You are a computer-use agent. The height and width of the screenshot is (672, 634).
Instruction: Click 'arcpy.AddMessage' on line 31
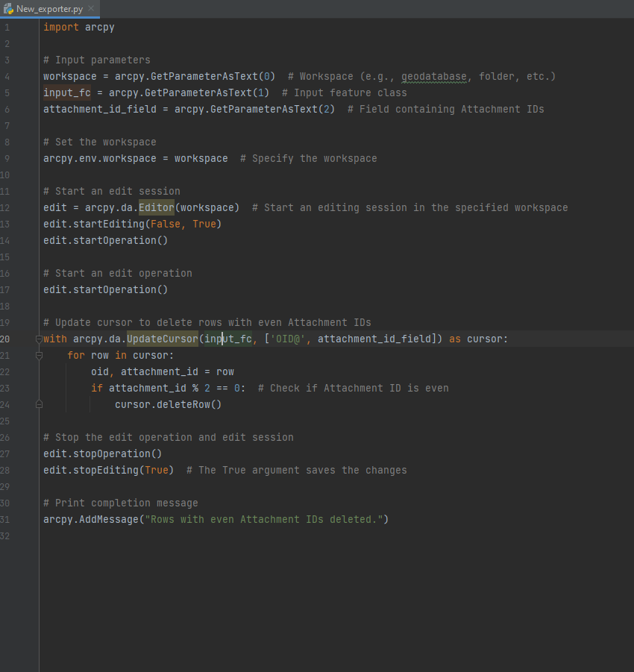pos(91,519)
